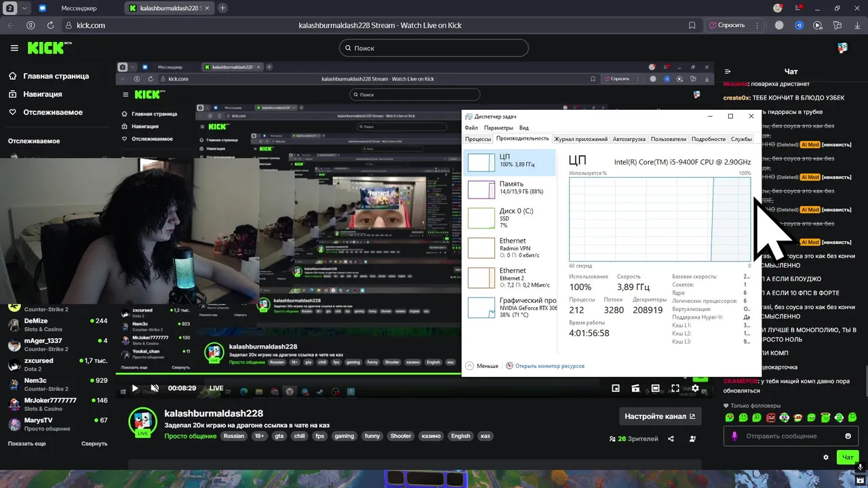
Task: Go to Главная страница in Kick sidebar
Action: (56, 77)
